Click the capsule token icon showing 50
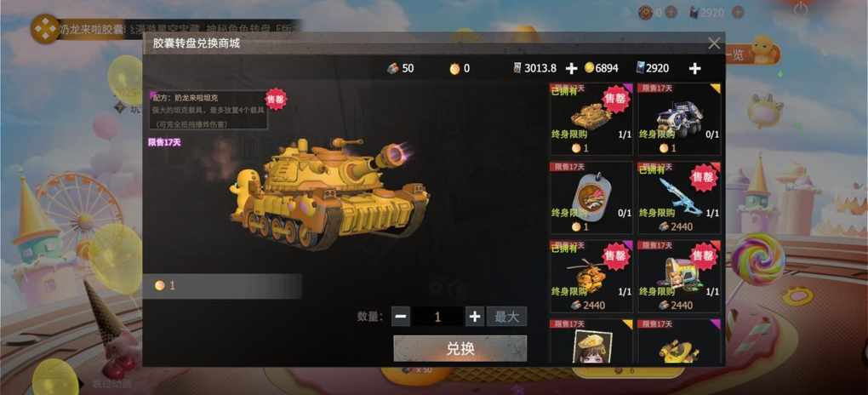This screenshot has width=868, height=395. pos(392,68)
